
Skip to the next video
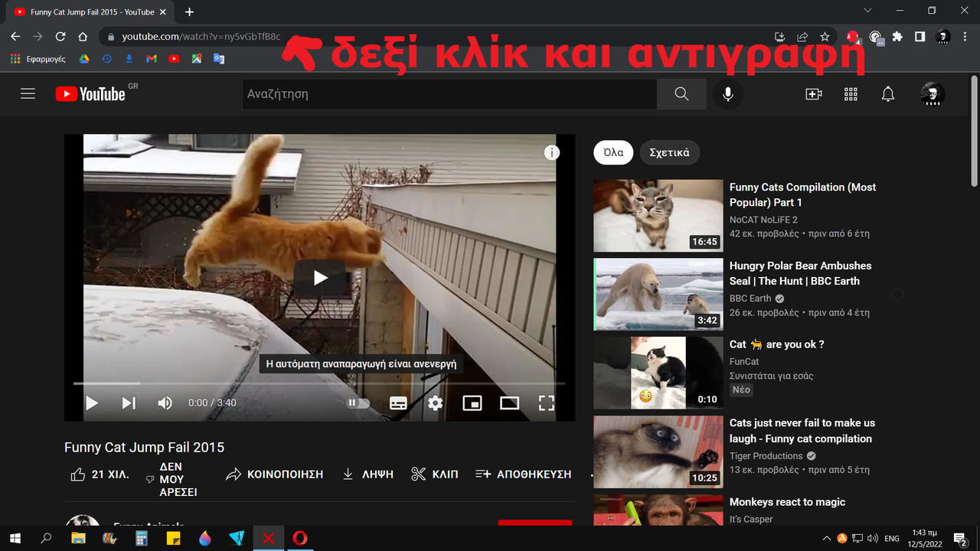[x=129, y=403]
